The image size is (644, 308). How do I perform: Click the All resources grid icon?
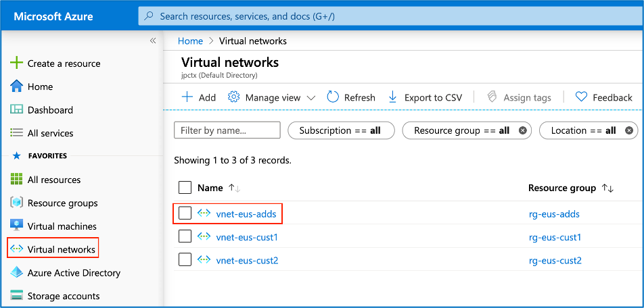[x=17, y=180]
